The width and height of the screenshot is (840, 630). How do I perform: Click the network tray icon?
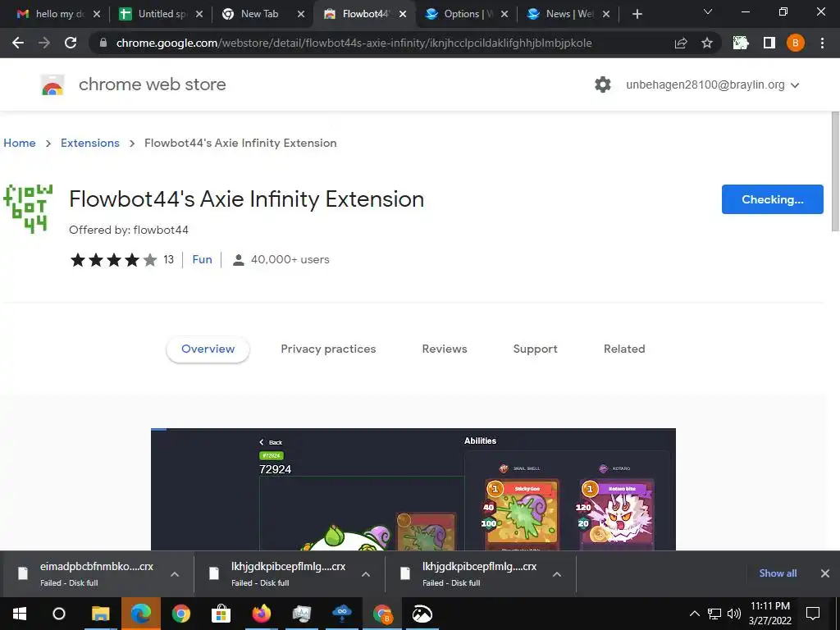point(714,614)
